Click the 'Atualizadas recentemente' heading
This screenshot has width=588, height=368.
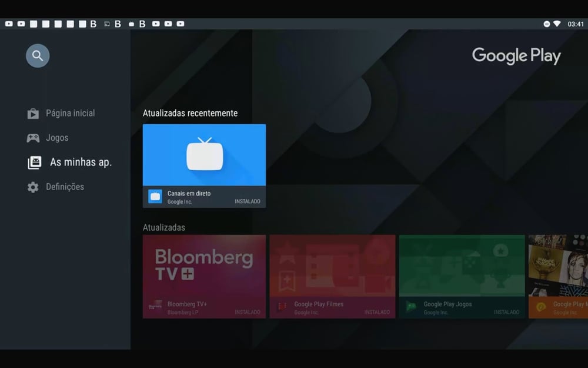click(190, 113)
